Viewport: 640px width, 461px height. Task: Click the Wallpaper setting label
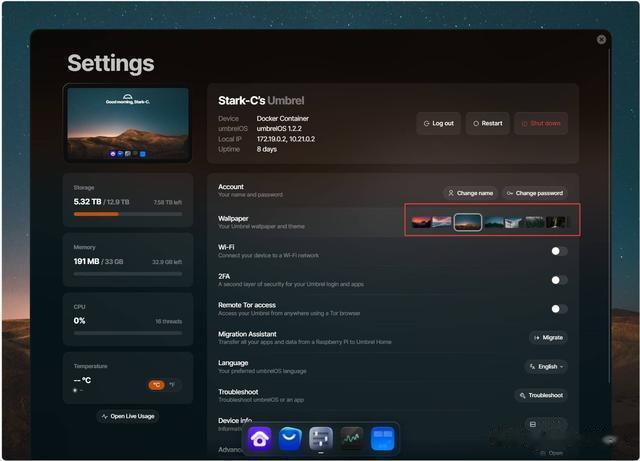pos(233,218)
